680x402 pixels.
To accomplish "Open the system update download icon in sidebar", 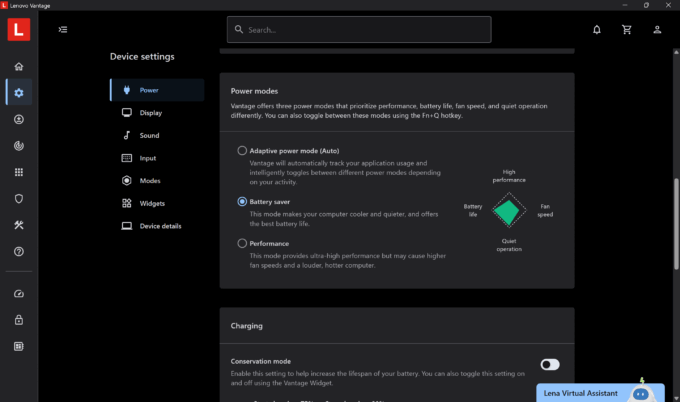I will pyautogui.click(x=19, y=119).
